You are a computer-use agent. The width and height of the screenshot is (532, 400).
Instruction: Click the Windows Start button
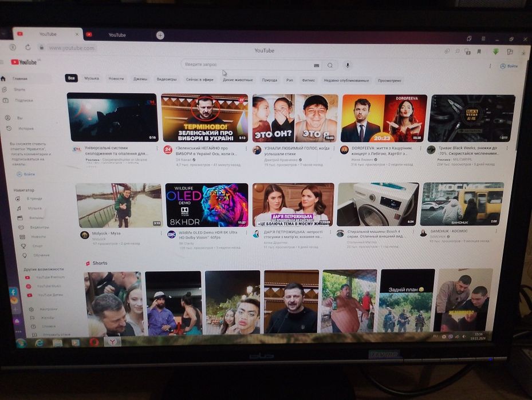pyautogui.click(x=21, y=343)
